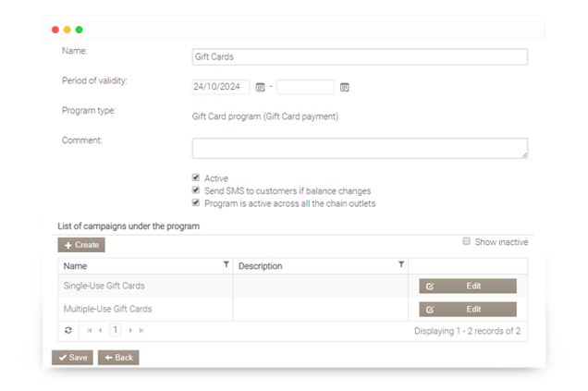Edit the Single-Use Gift Cards campaign
The width and height of the screenshot is (588, 391).
tap(467, 287)
